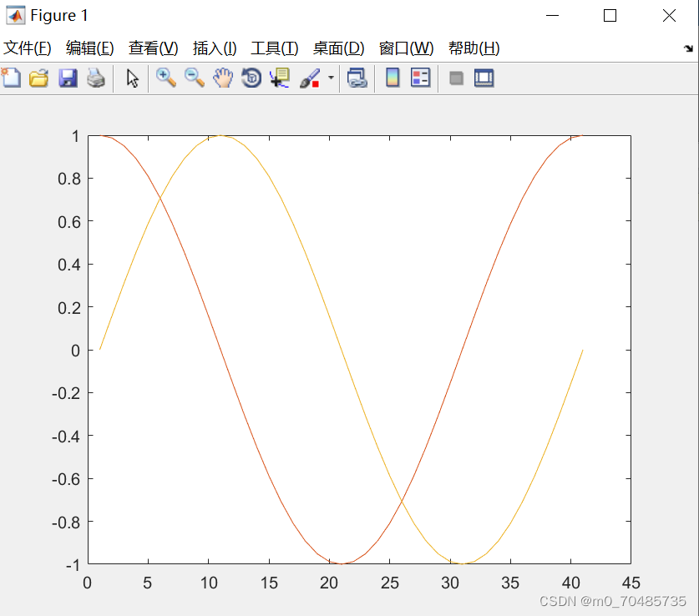
Task: Select the Edit Plot arrow tool
Action: (131, 78)
